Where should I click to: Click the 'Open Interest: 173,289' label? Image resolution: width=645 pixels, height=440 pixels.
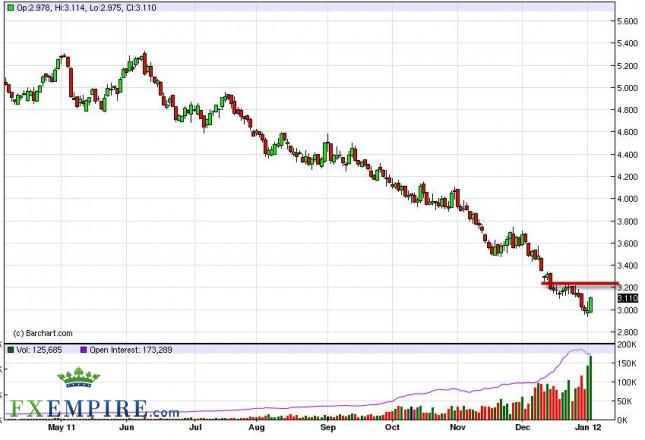pyautogui.click(x=131, y=350)
